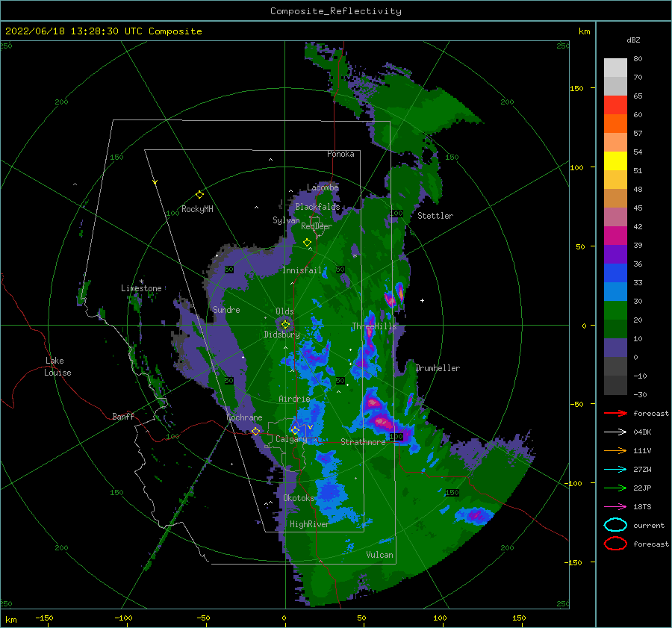Click the yellow diamond marker above Calgary label

pos(295,430)
